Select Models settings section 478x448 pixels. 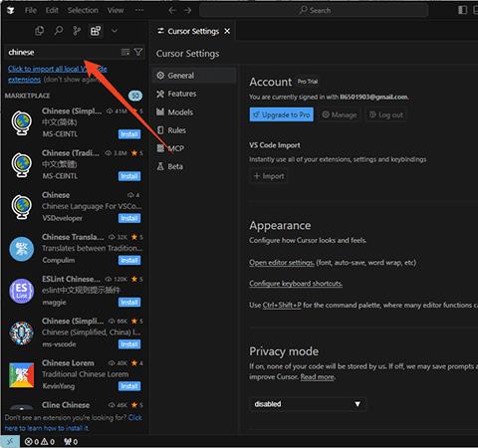tap(194, 112)
